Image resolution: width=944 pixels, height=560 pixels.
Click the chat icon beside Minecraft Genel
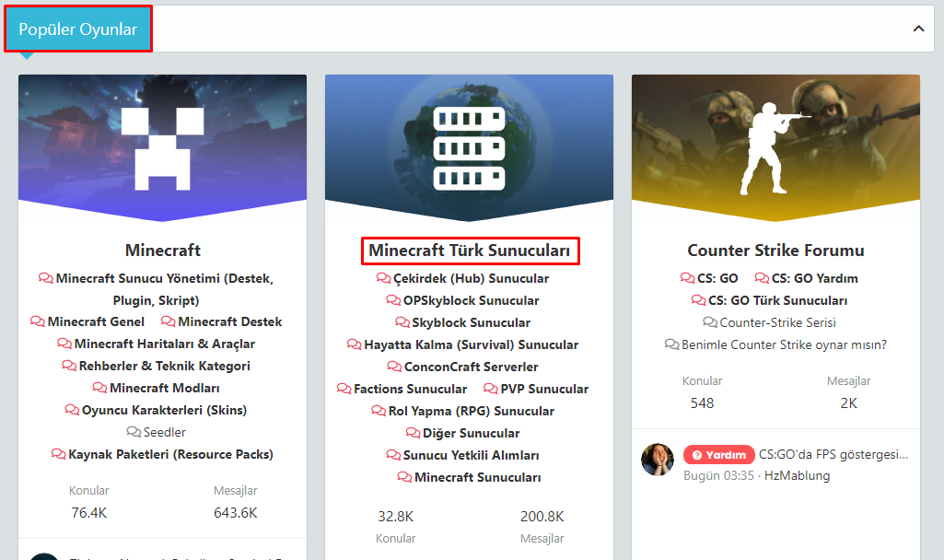(x=38, y=321)
